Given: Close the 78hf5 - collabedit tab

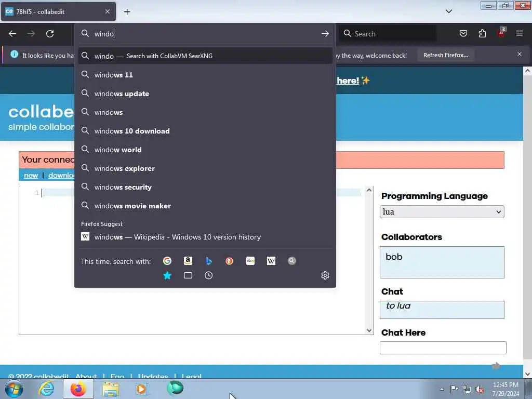Looking at the screenshot, I should point(108,11).
